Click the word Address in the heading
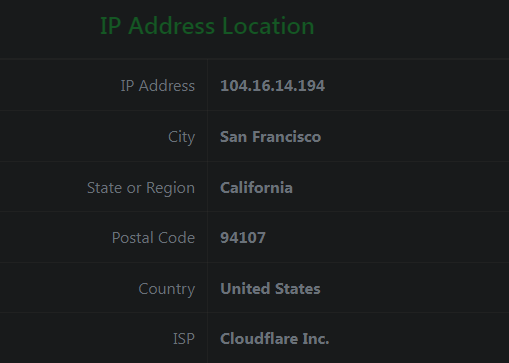Image resolution: width=509 pixels, height=363 pixels. (171, 26)
